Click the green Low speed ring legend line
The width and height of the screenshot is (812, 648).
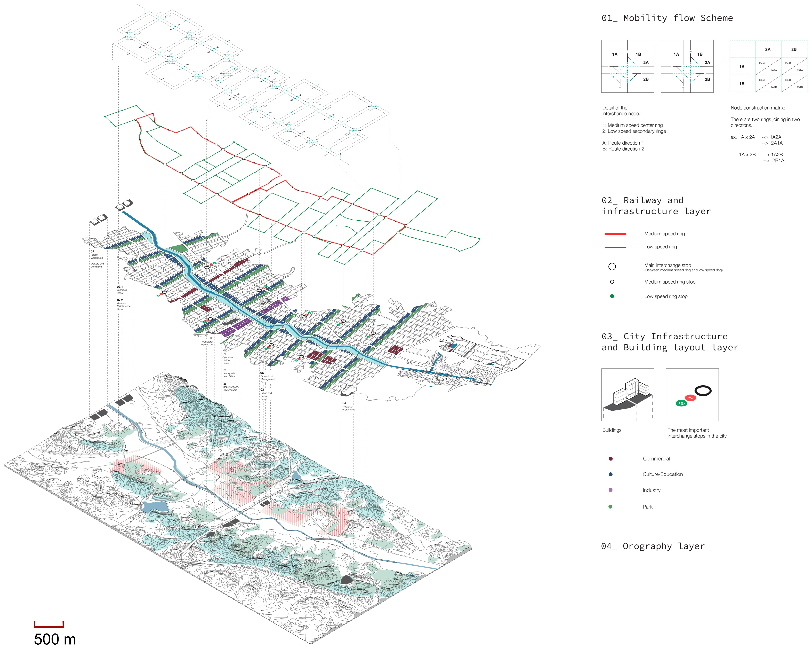point(615,247)
